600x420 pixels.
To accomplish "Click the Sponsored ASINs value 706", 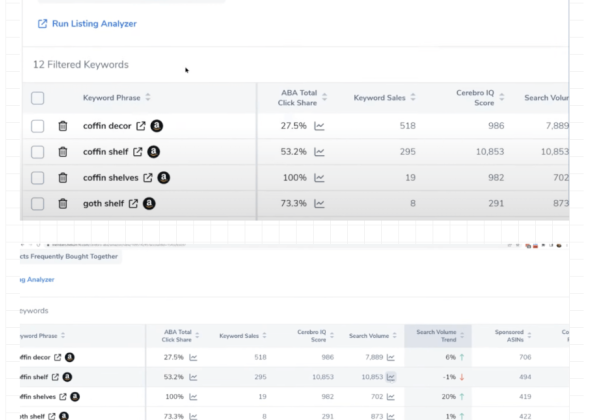I will pyautogui.click(x=525, y=357).
